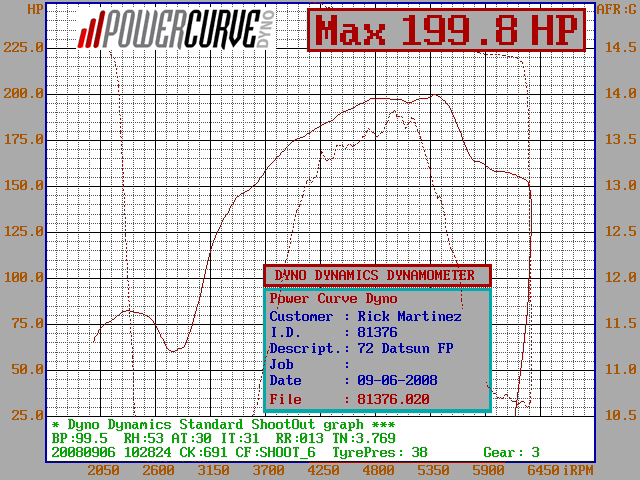Click the 10.5 AFR axis value
This screenshot has width=640, height=480.
tap(620, 416)
